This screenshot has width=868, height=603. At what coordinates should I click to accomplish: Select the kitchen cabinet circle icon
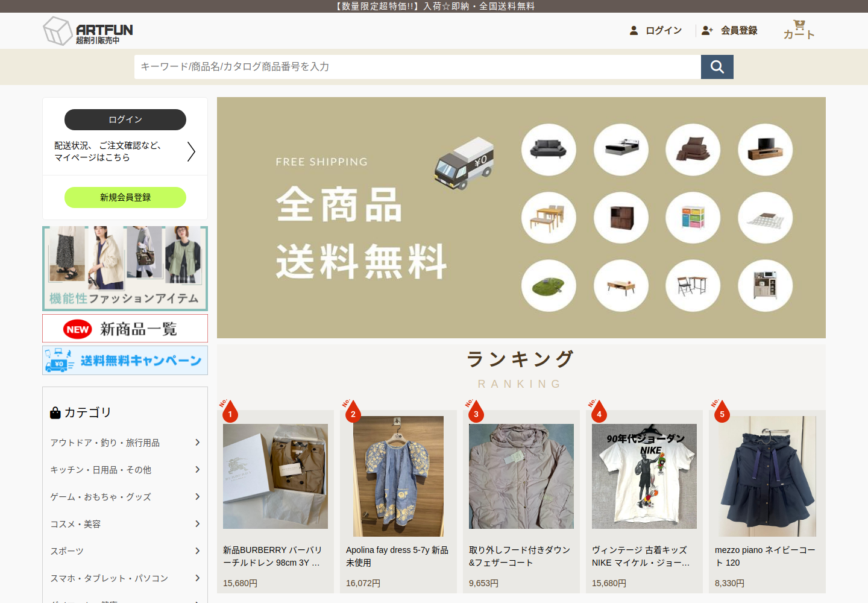point(765,286)
